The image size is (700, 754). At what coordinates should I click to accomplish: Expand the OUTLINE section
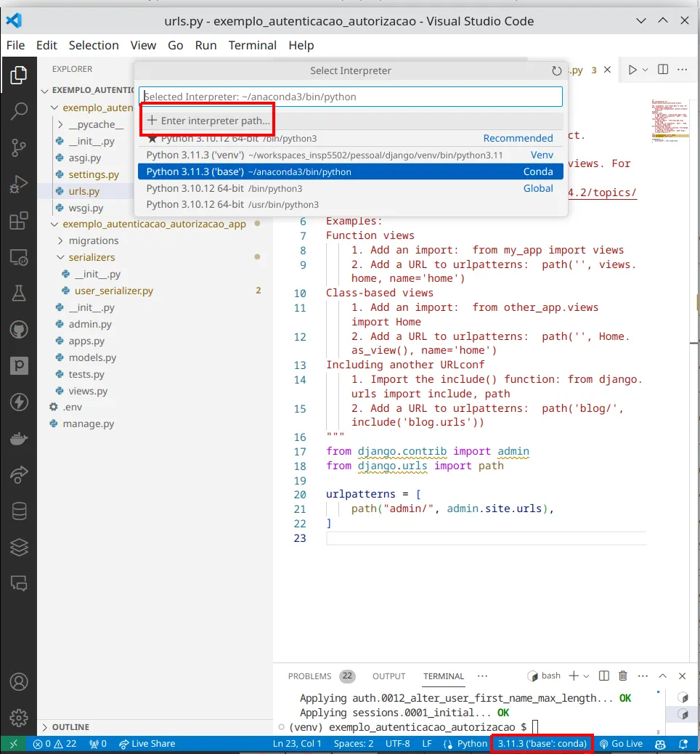[x=45, y=727]
